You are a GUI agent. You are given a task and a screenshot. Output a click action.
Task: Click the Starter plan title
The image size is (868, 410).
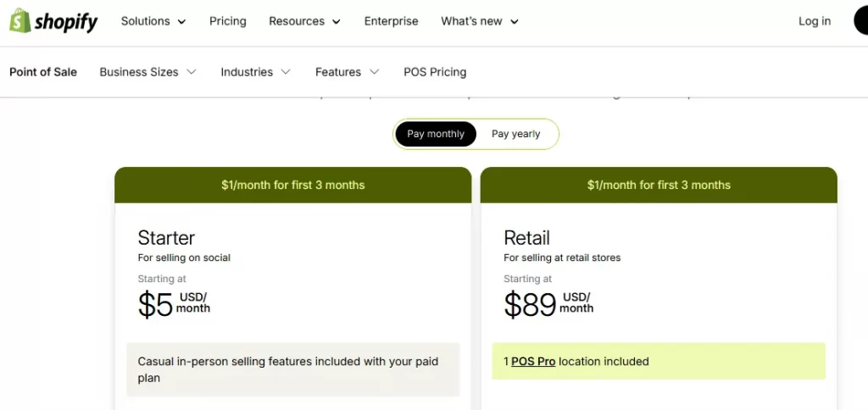166,238
